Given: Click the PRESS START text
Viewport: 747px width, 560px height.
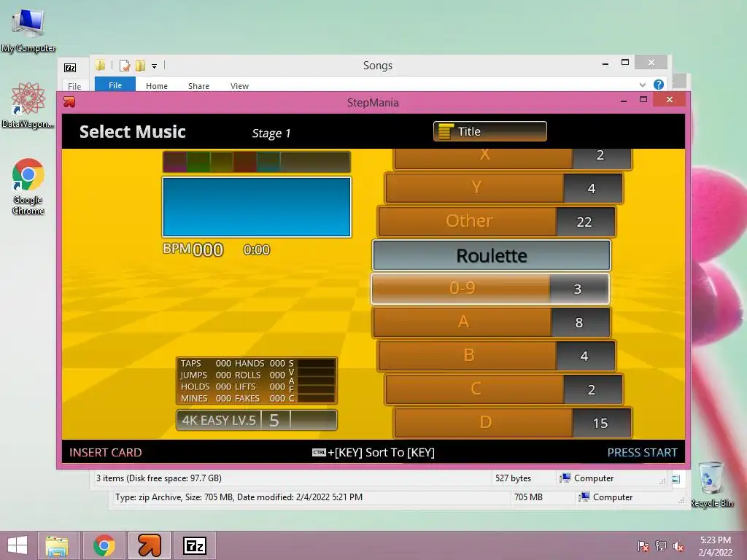Looking at the screenshot, I should click(642, 452).
